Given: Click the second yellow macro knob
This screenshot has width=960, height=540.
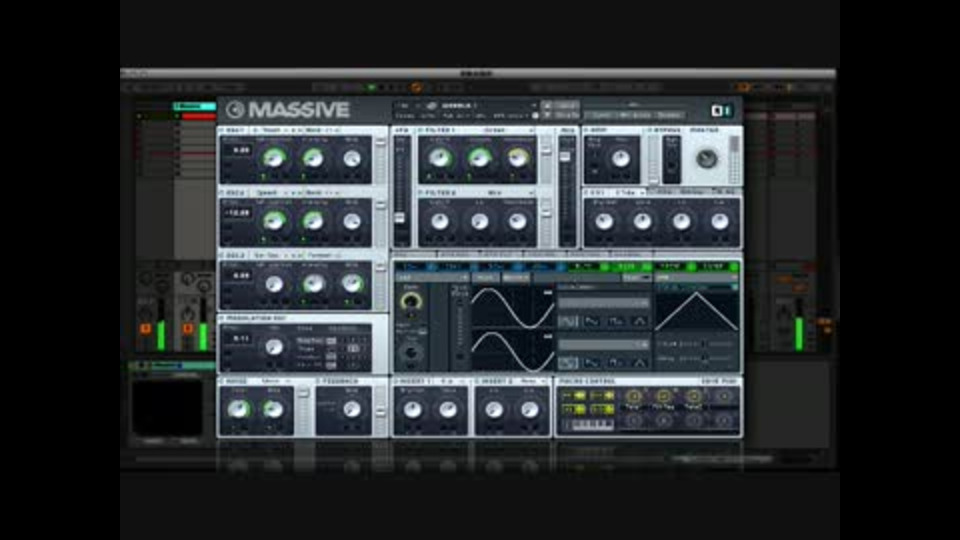Looking at the screenshot, I should (x=663, y=397).
